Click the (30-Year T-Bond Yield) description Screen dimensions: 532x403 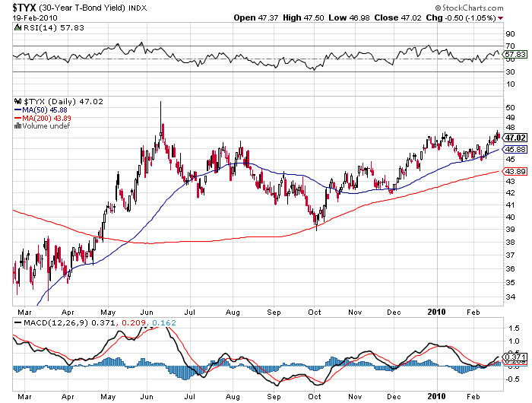tap(82, 8)
